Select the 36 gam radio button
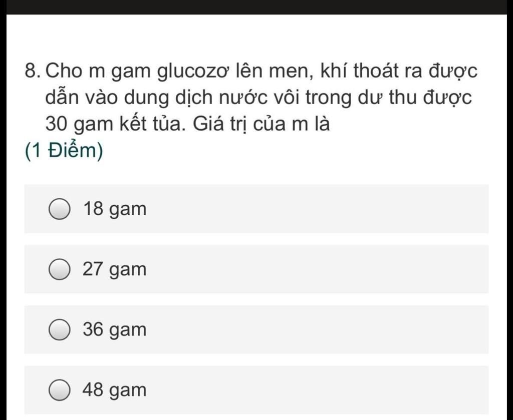The image size is (513, 420). click(59, 329)
